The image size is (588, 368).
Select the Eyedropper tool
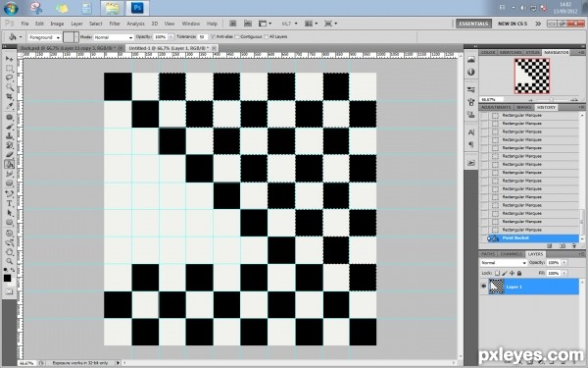tap(9, 106)
